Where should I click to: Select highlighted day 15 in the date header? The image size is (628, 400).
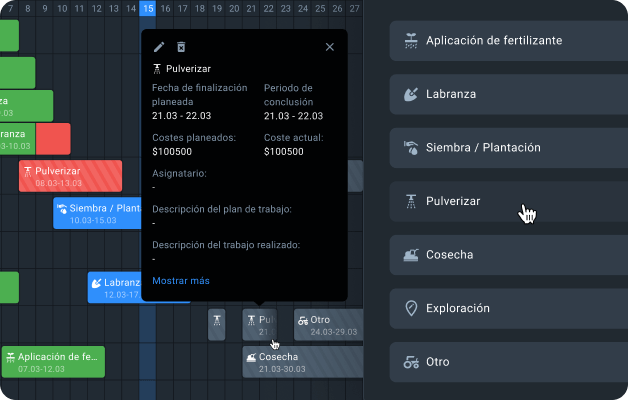pyautogui.click(x=148, y=8)
